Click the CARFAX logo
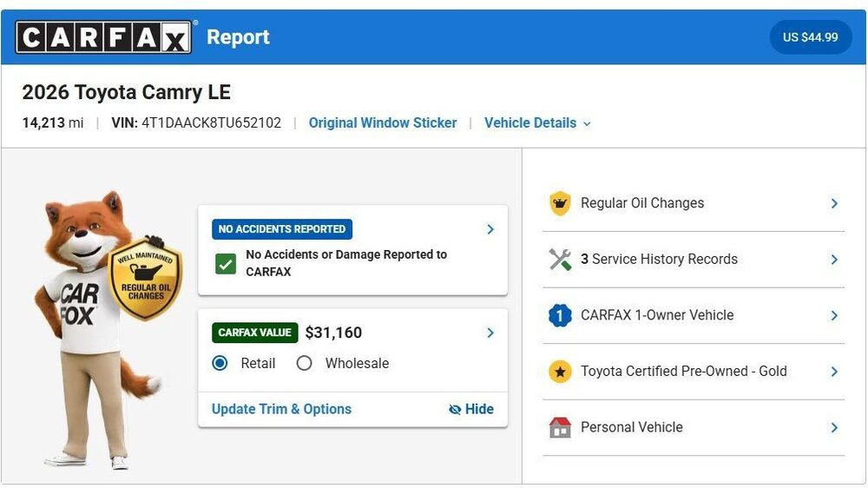The height and width of the screenshot is (488, 868). (x=103, y=37)
